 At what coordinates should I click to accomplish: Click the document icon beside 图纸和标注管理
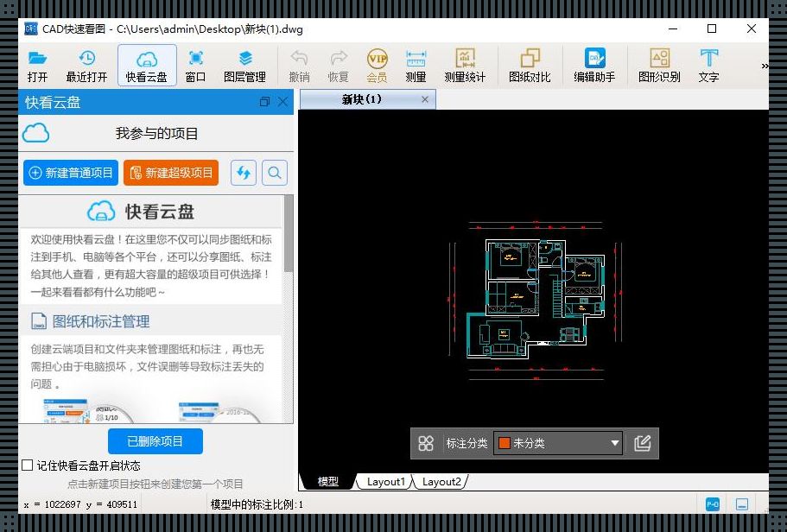coord(39,321)
